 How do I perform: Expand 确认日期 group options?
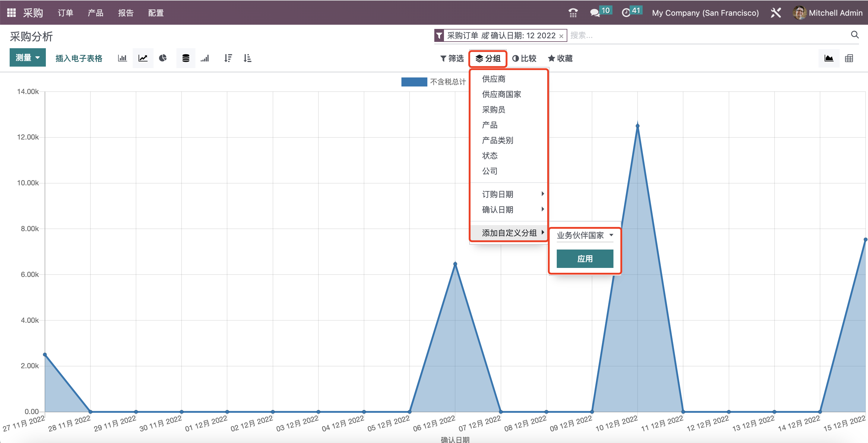tap(509, 210)
